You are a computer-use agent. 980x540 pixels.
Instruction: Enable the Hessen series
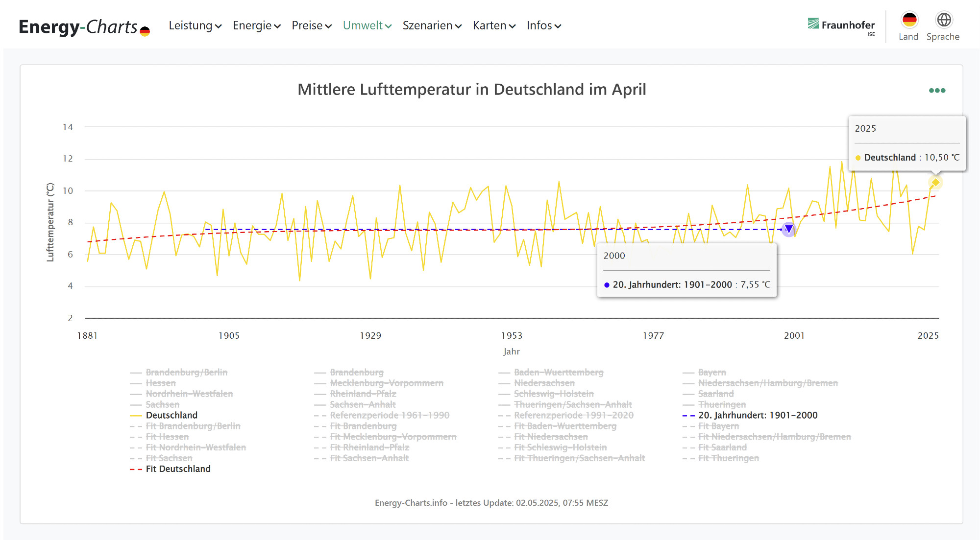tap(152, 383)
